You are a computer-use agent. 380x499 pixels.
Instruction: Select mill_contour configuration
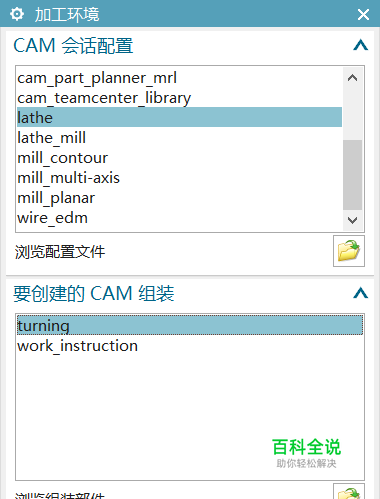click(179, 158)
